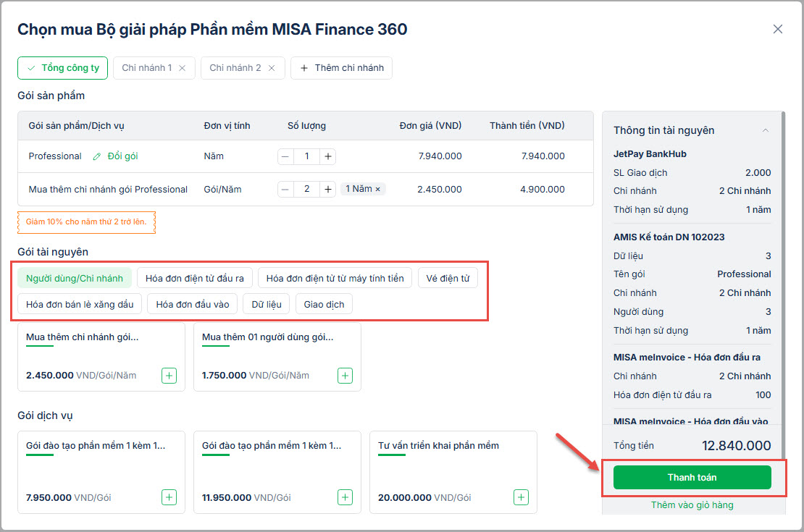Switch to Hóa đơn điện tử đầu ra

click(194, 278)
